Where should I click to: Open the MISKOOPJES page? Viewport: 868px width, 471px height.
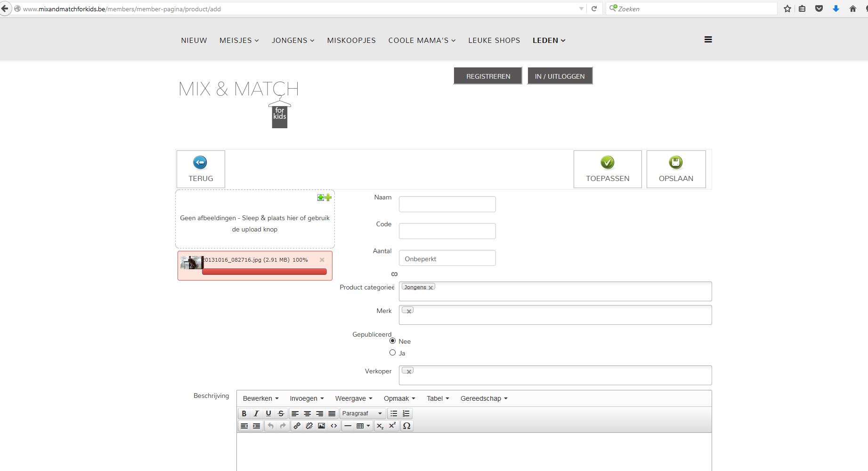(351, 41)
